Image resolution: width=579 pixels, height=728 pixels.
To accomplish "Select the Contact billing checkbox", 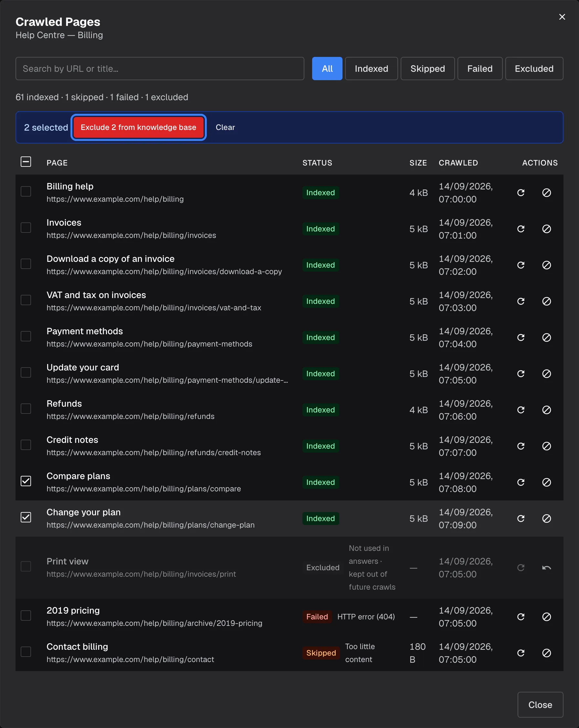I will [26, 651].
